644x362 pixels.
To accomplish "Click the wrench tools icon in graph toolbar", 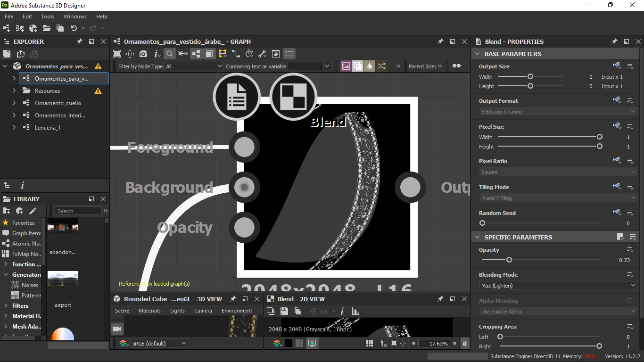I will (x=263, y=54).
